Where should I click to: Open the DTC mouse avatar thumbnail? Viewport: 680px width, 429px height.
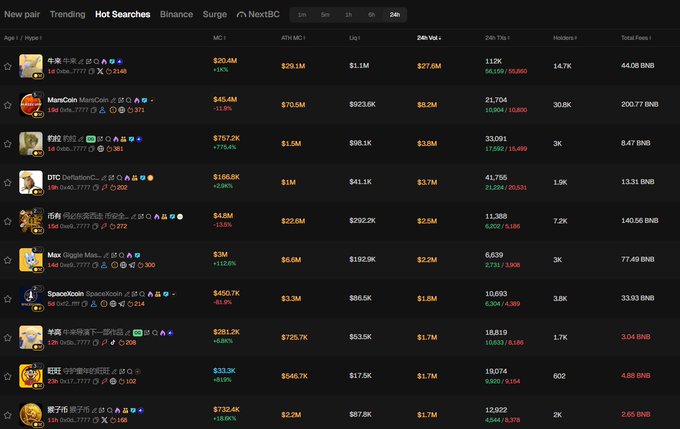(x=31, y=182)
